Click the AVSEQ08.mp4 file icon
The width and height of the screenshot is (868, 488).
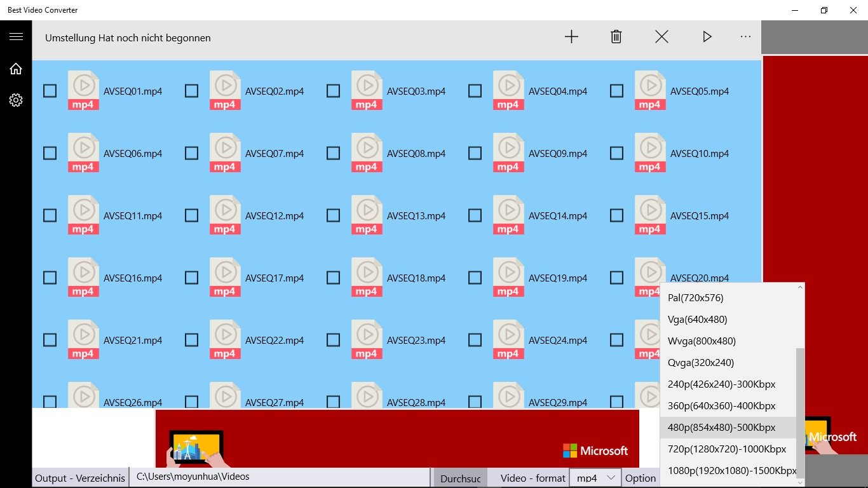pyautogui.click(x=367, y=152)
